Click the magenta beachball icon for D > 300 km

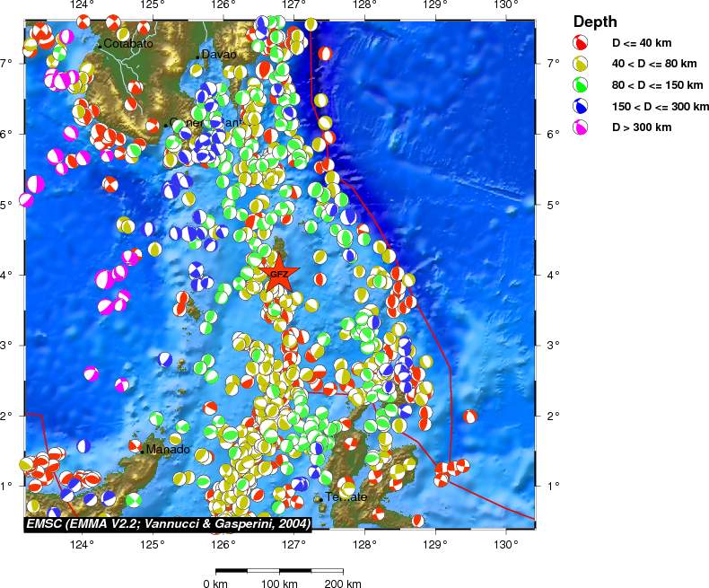tap(580, 127)
